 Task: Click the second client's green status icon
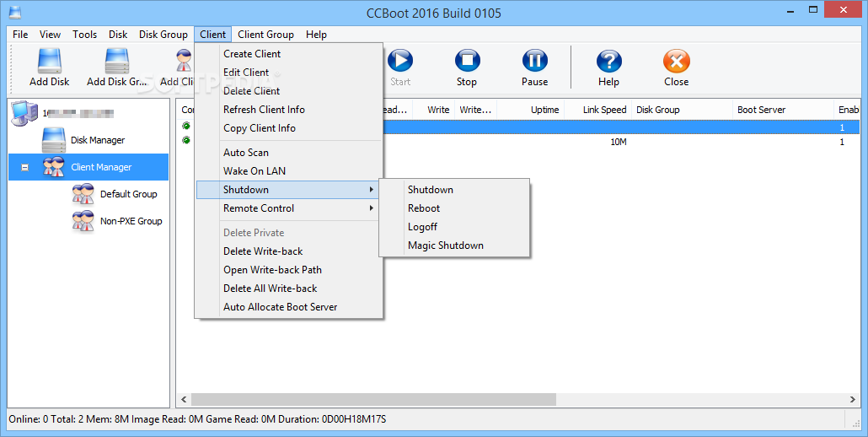[x=186, y=141]
